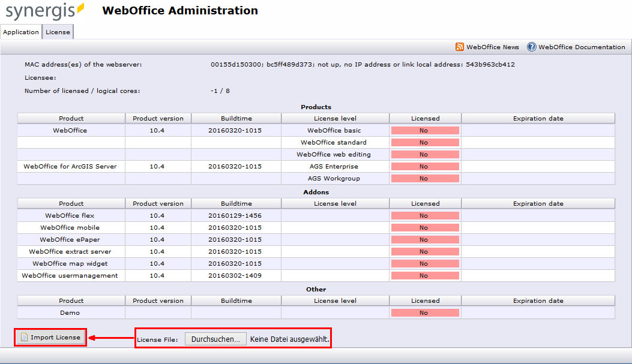Image resolution: width=632 pixels, height=364 pixels.
Task: Select the WebOffice flex row in Addons
Action: (71, 215)
